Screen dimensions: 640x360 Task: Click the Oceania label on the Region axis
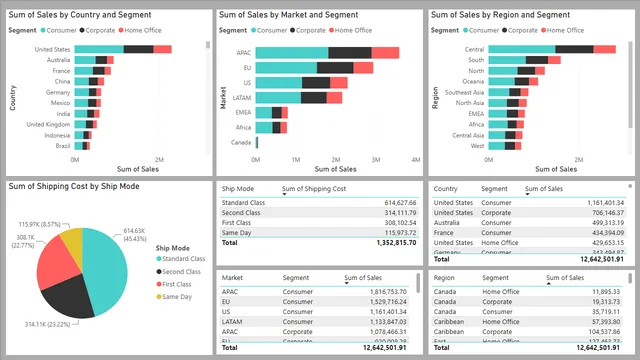473,82
